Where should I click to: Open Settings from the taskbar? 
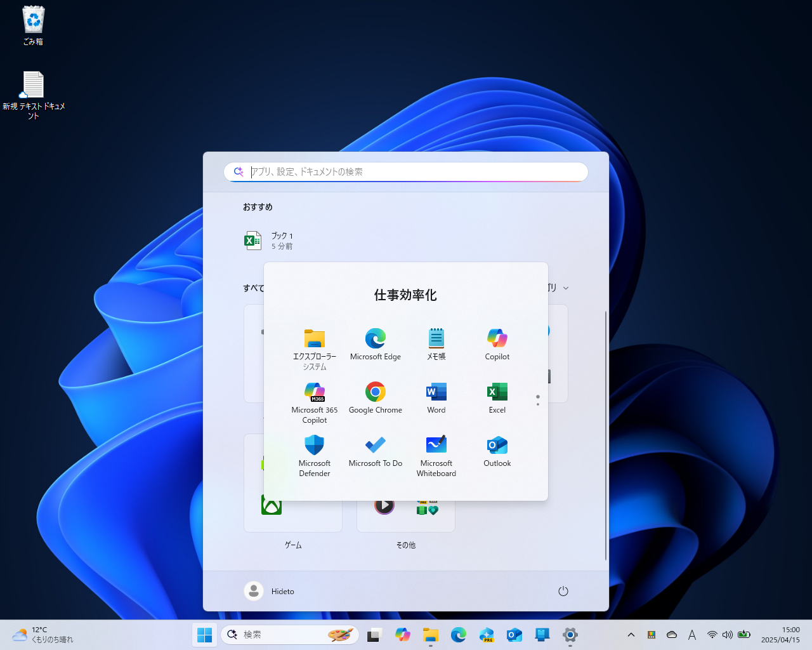coord(570,634)
